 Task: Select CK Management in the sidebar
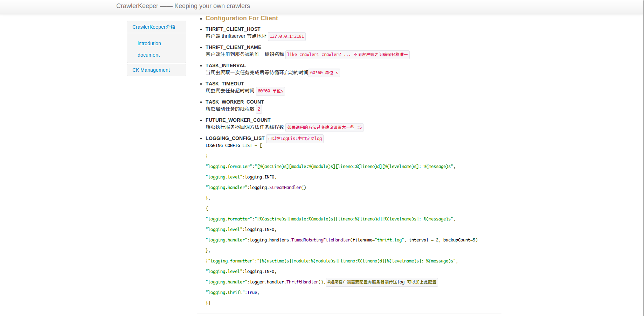[x=151, y=70]
